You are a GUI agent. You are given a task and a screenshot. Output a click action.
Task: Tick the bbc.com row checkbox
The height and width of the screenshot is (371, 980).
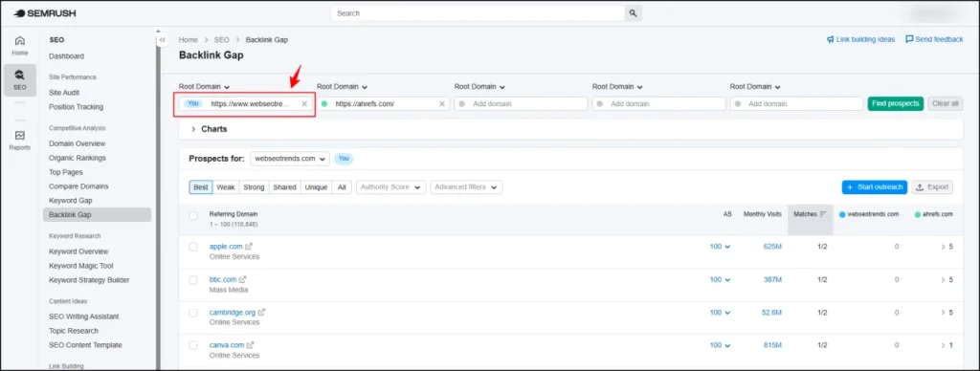pos(193,280)
